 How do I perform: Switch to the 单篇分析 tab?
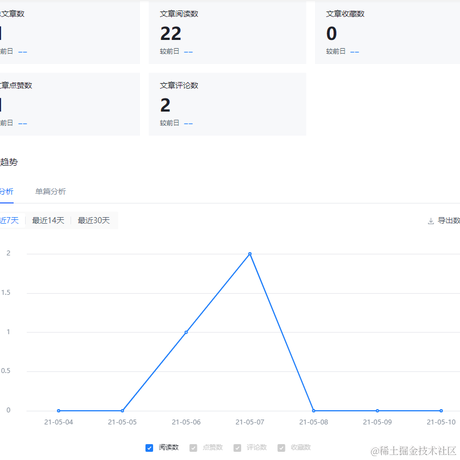51,191
